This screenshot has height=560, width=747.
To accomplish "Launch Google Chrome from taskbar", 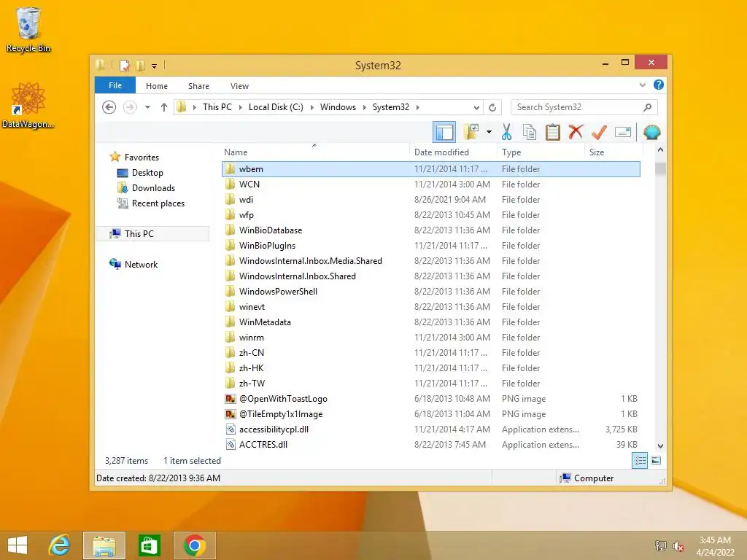I will 194,545.
